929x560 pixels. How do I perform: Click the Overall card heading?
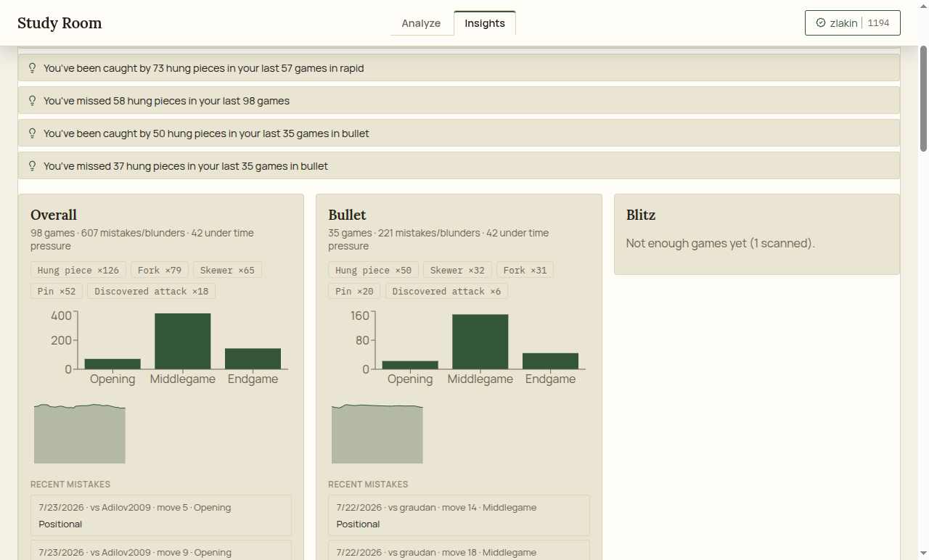tap(54, 215)
